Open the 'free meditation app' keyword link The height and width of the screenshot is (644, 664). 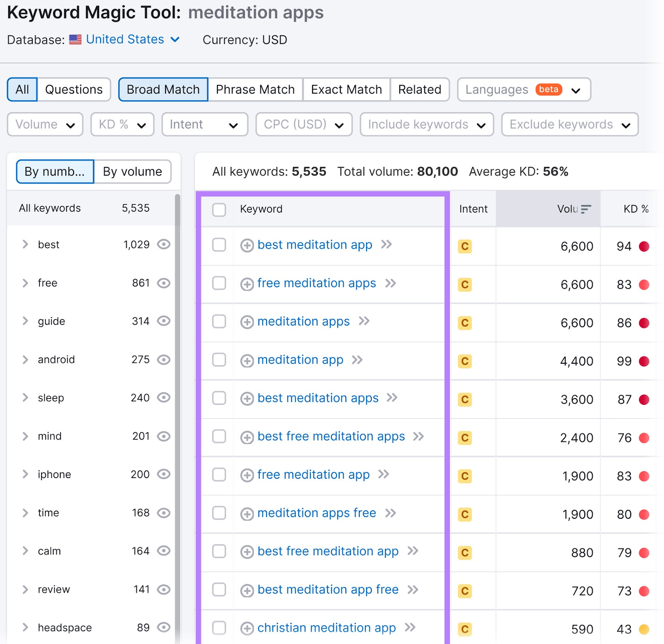313,475
